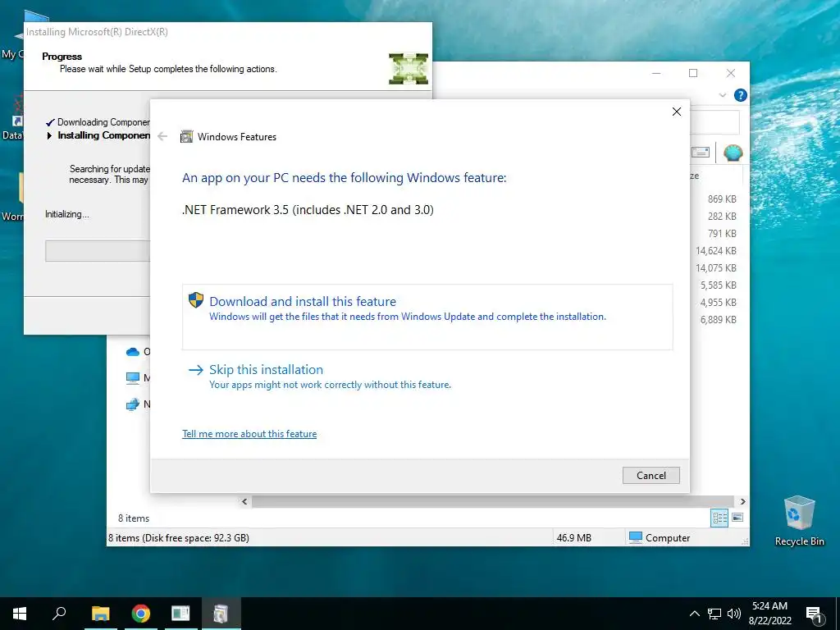Screen dimensions: 840x630
Task: Select the 4,955 KB file size entry
Action: click(x=719, y=302)
